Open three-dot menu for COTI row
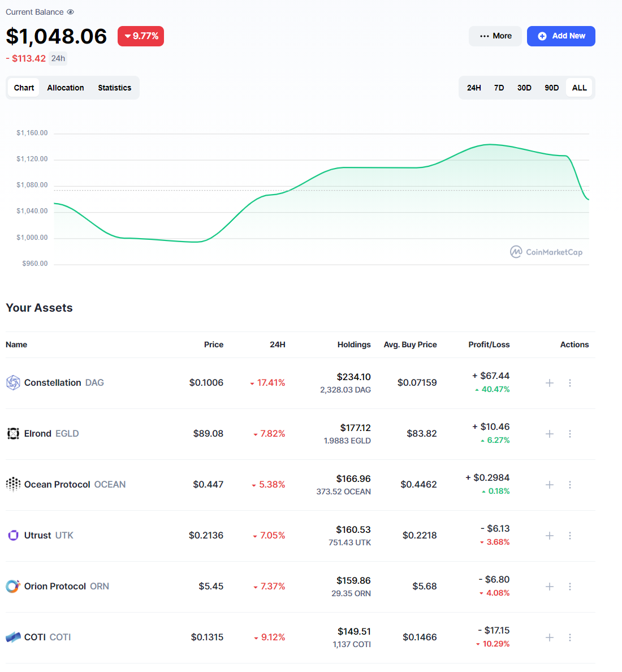The image size is (622, 672). point(570,637)
